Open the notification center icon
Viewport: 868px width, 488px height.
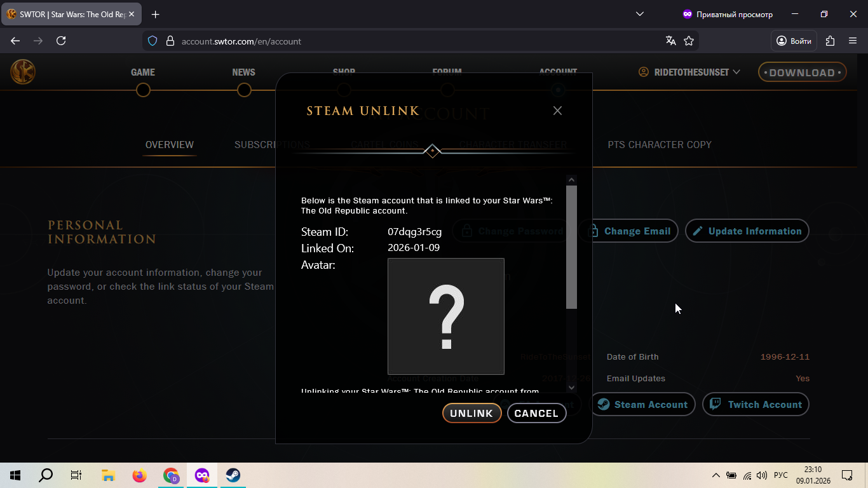pyautogui.click(x=847, y=475)
